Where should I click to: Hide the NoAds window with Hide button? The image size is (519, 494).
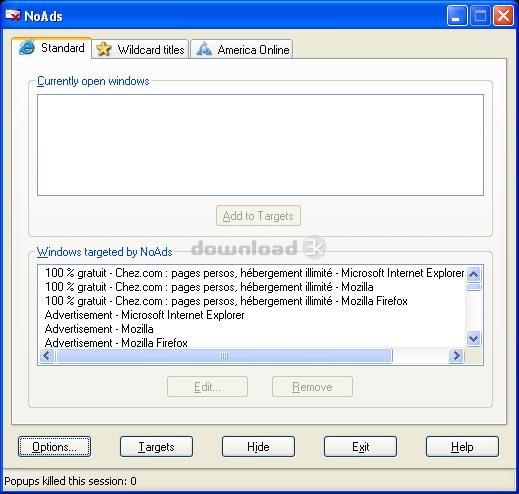(258, 447)
